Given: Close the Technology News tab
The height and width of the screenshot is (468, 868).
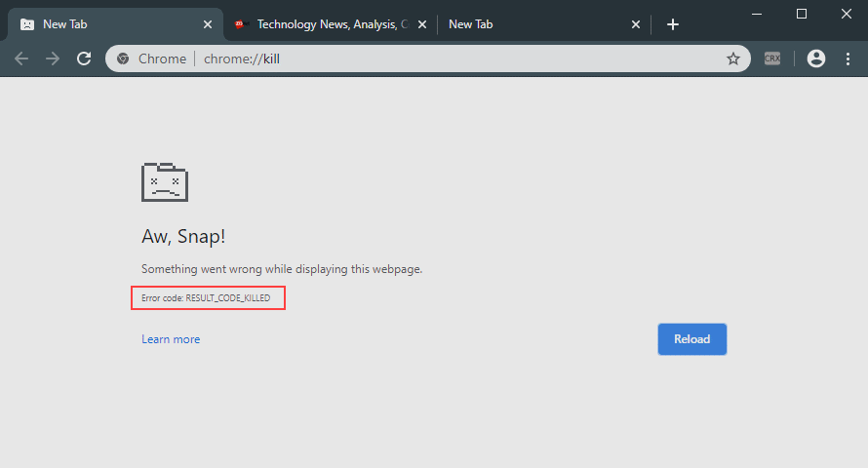Looking at the screenshot, I should 422,24.
